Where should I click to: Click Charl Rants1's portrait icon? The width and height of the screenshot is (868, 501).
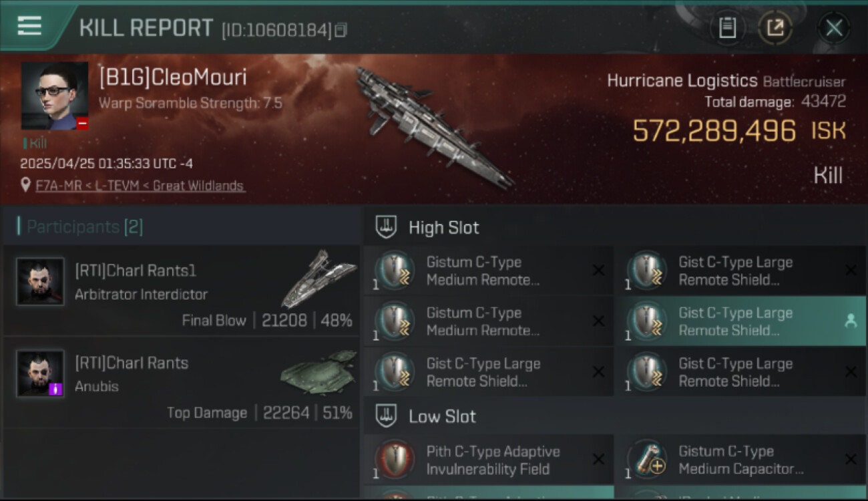tap(40, 282)
